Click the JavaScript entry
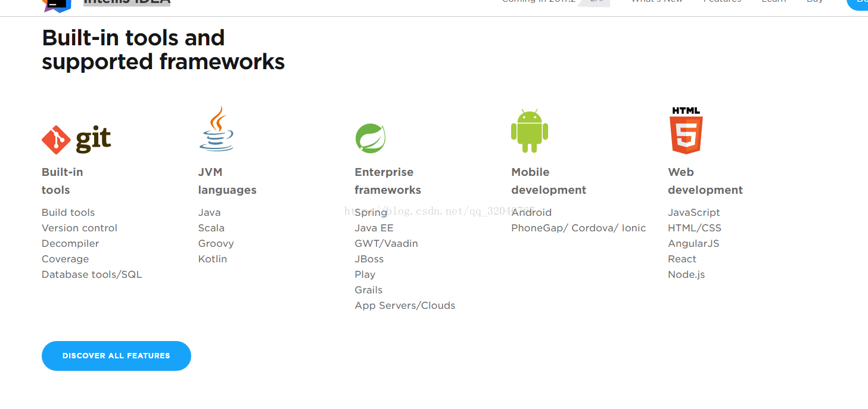The image size is (868, 409). [x=694, y=212]
